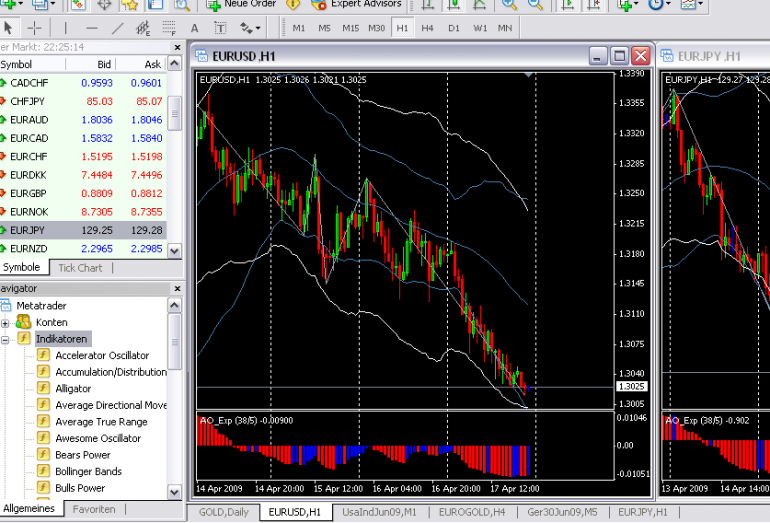Click the Neue Order button
Image resolution: width=770 pixels, height=523 pixels.
[x=240, y=4]
